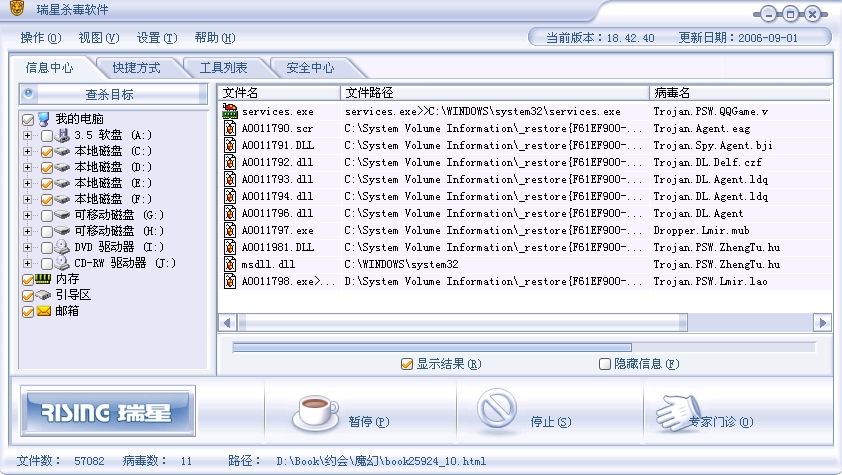Open 专家门诊(O) expert clinic
842x475 pixels.
[705, 414]
